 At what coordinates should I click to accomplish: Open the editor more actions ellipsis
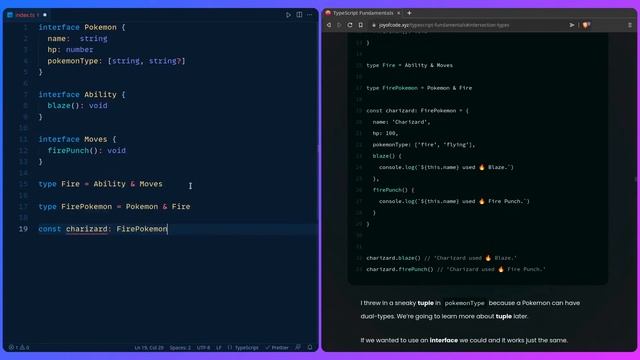pyautogui.click(x=310, y=15)
